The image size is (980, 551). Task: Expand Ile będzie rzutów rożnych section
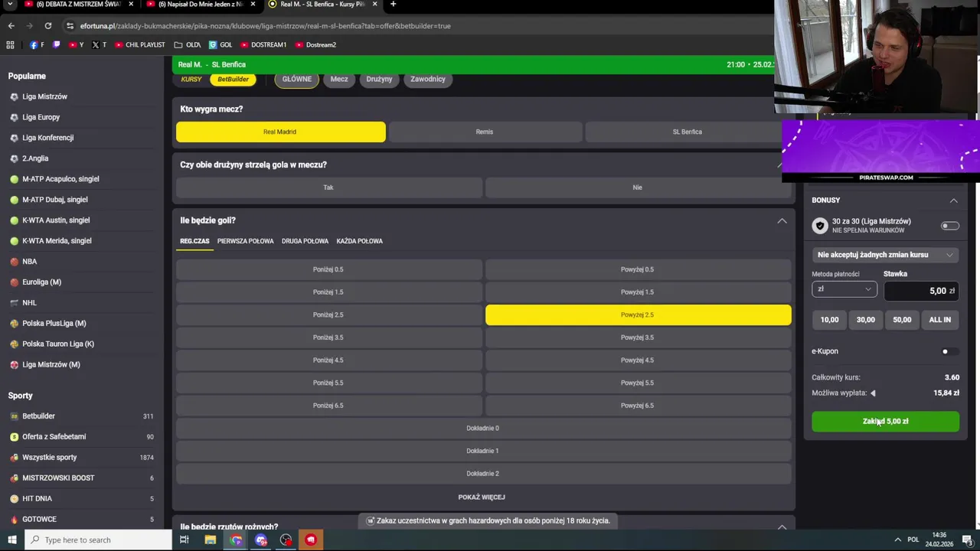click(782, 527)
